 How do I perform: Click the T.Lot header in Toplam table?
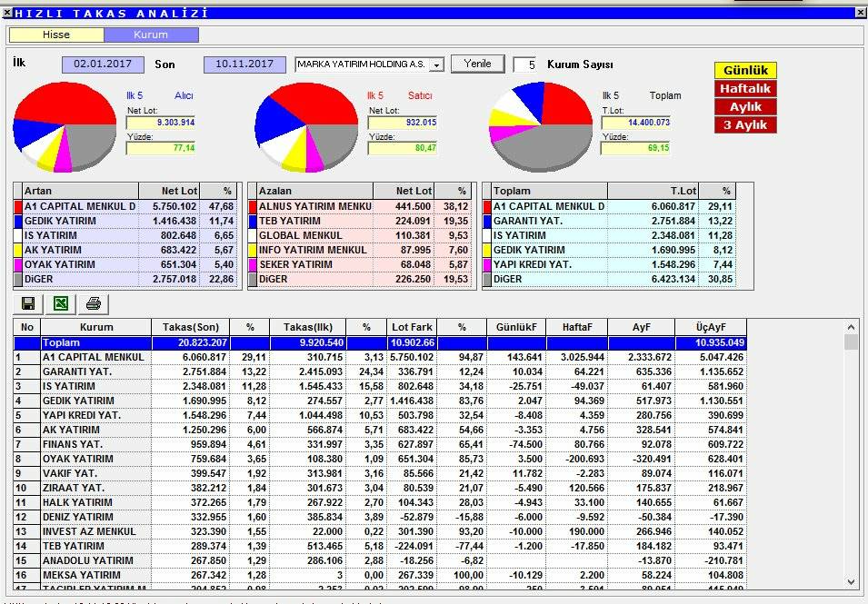pyautogui.click(x=653, y=192)
